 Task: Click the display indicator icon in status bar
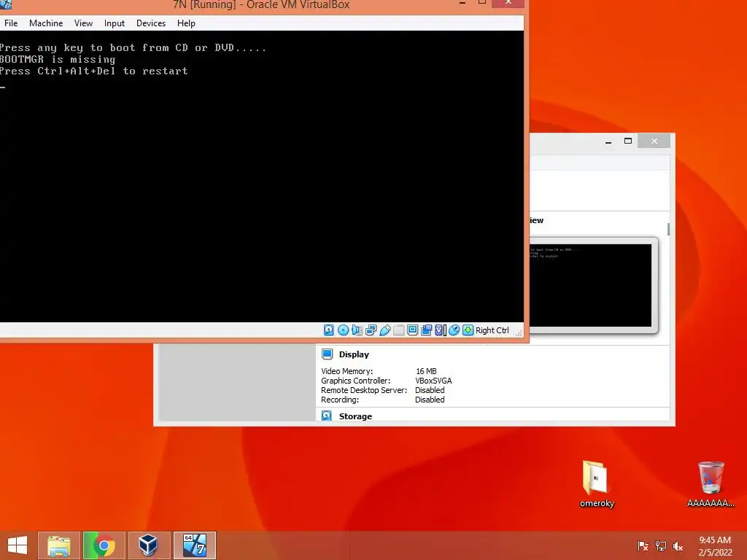[x=413, y=330]
